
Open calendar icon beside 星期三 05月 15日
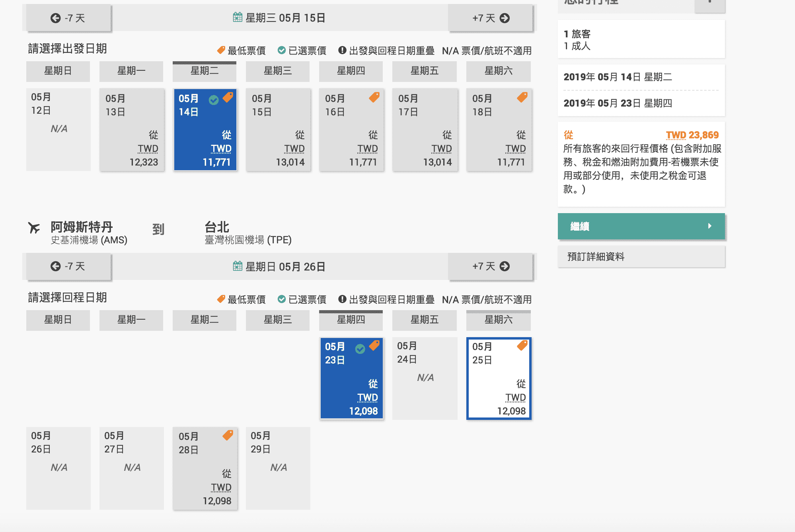click(238, 17)
